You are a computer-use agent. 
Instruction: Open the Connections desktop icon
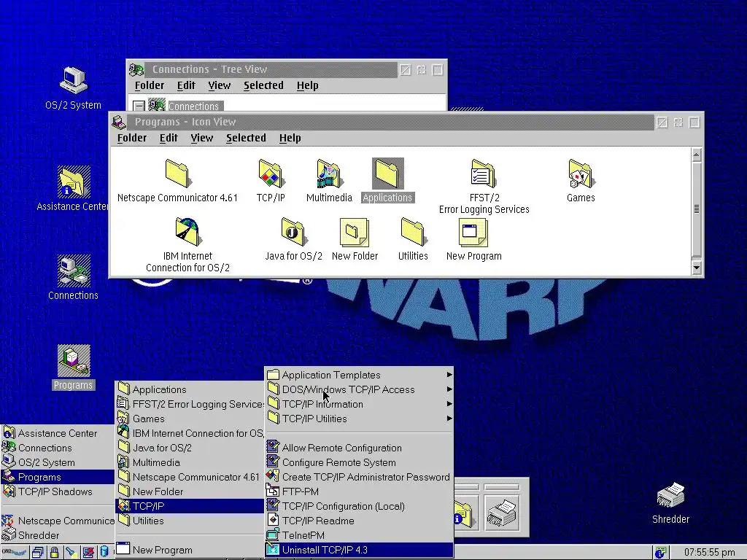pyautogui.click(x=74, y=270)
